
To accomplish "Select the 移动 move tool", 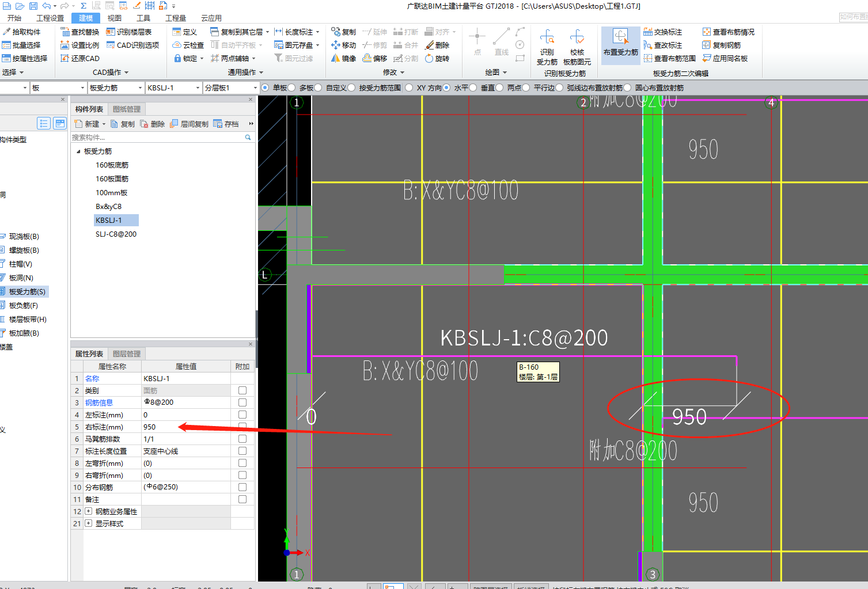I will [344, 45].
